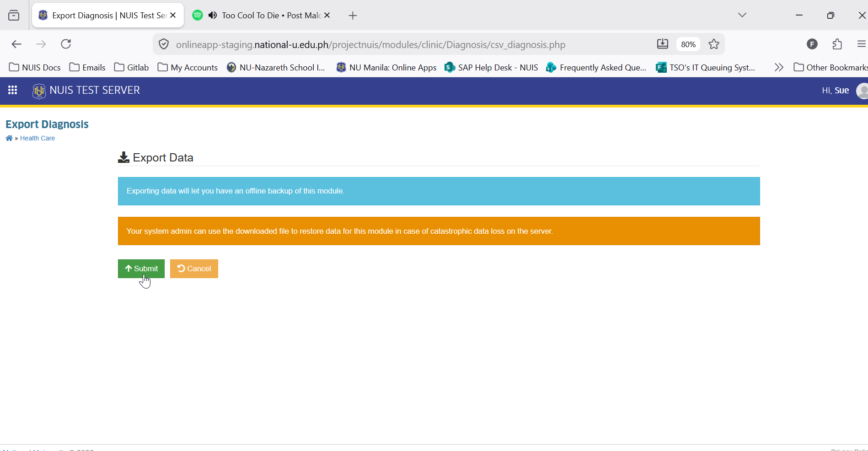Open the browser hamburger menu
The height and width of the screenshot is (451, 868).
coord(862,44)
